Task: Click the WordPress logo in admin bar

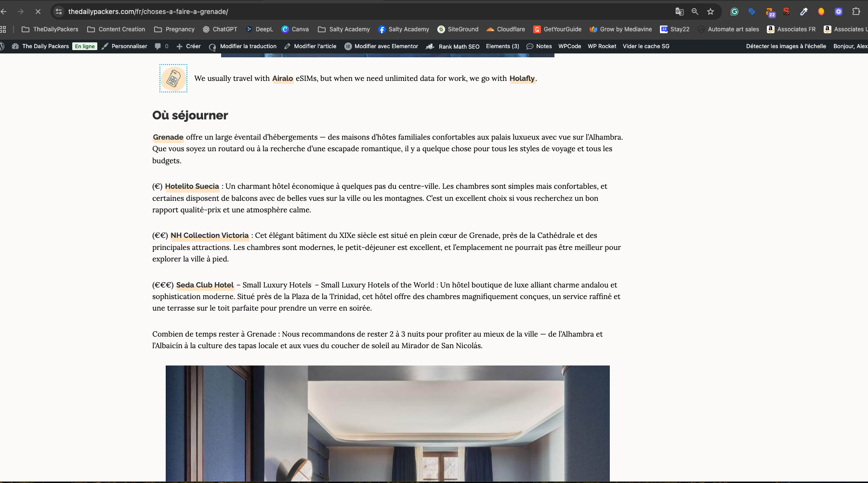Action: (2, 46)
